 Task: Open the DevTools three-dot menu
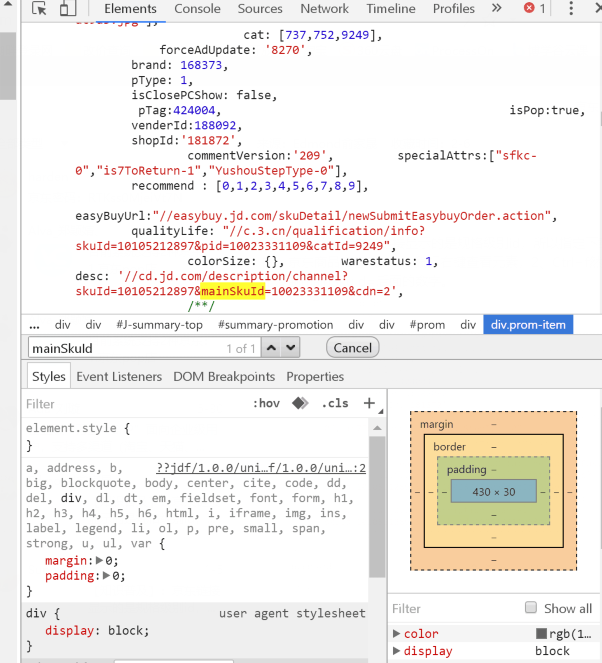[571, 8]
